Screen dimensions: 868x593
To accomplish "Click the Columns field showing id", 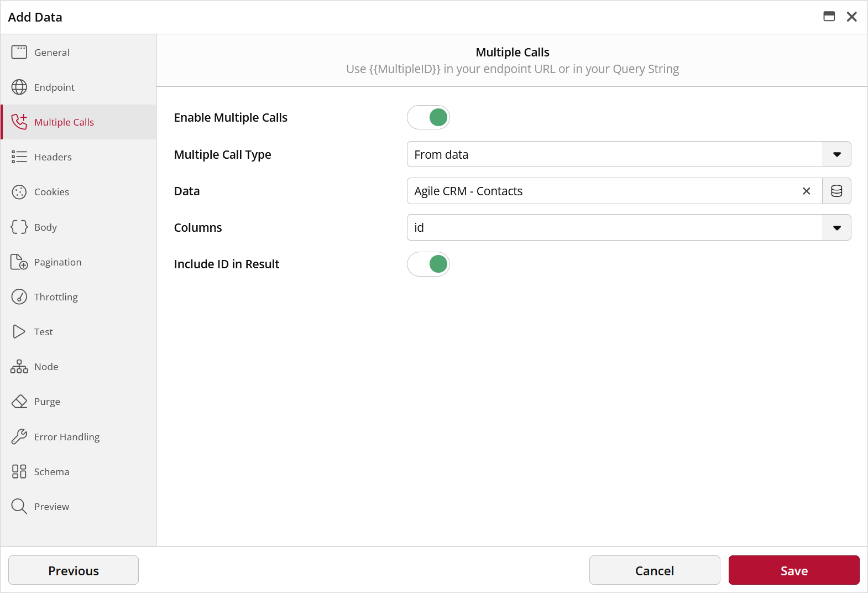I will point(615,227).
